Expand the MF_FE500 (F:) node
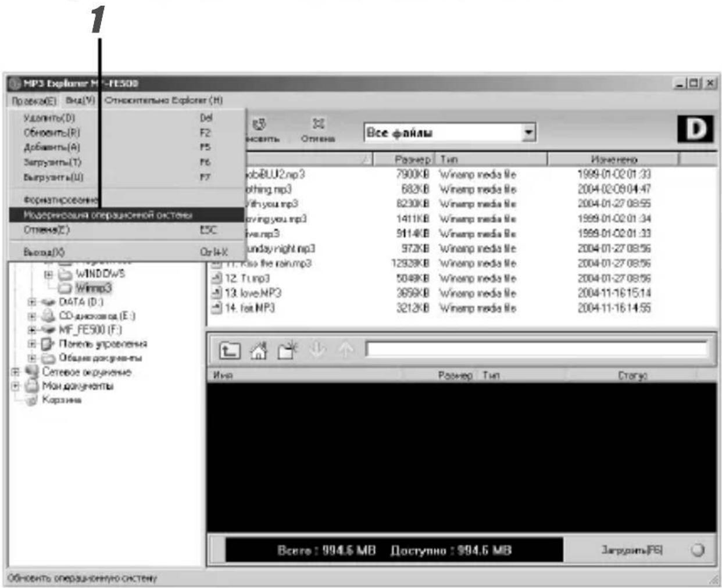Screen dimensions: 722x588 click(x=33, y=330)
